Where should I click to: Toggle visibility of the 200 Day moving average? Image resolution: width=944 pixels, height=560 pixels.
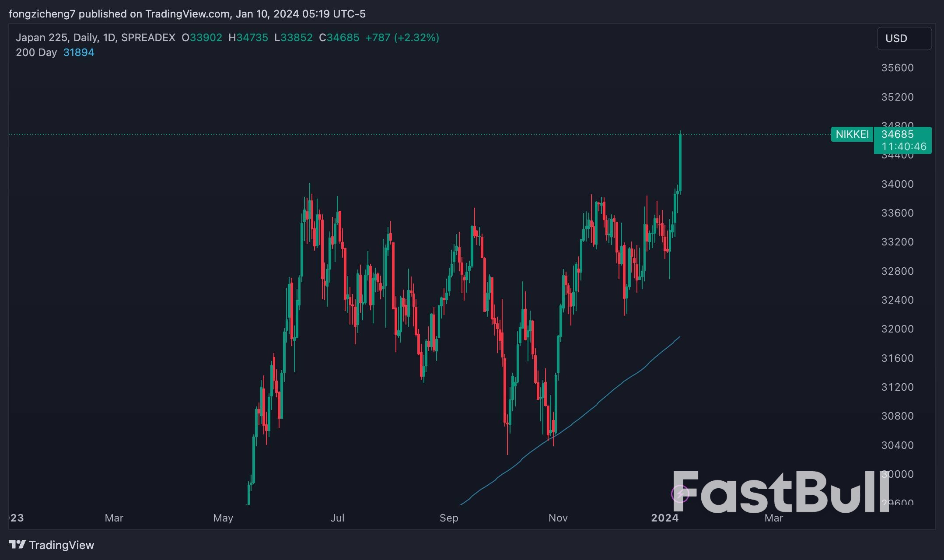pos(36,52)
